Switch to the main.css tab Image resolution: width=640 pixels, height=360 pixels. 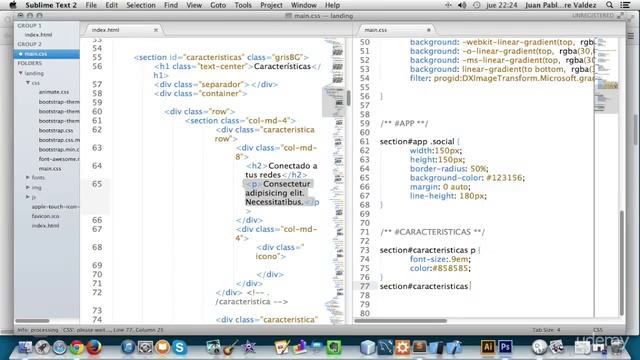point(396,30)
